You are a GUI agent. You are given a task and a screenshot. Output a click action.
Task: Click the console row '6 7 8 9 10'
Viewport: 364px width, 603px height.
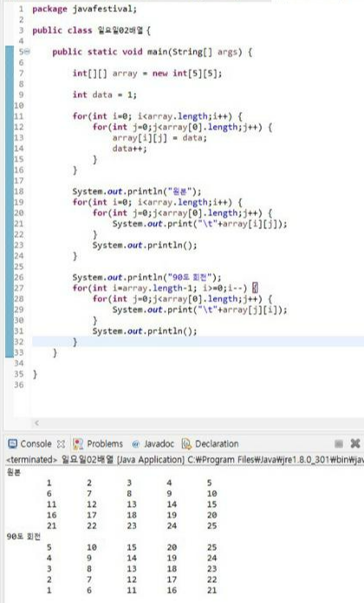pyautogui.click(x=132, y=494)
